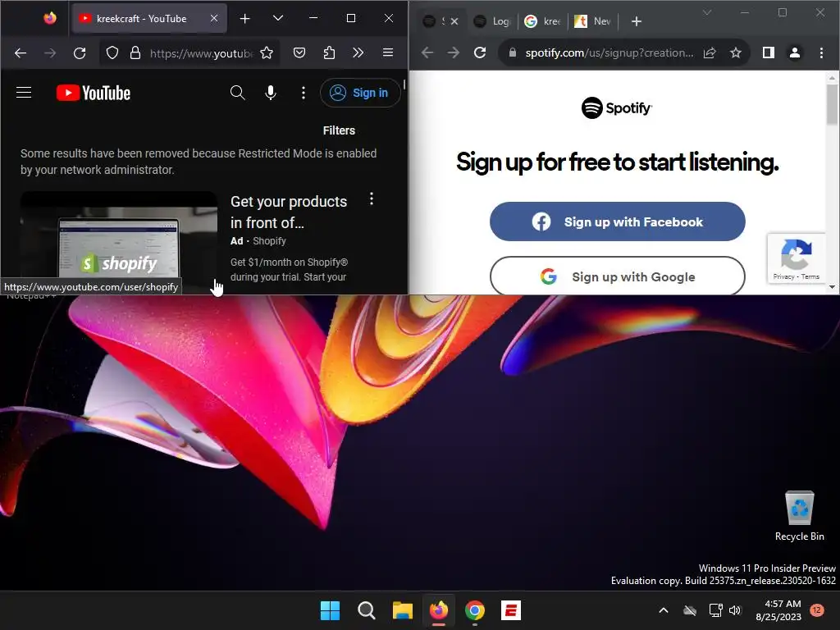
Task: Open YouTube search
Action: 237,93
